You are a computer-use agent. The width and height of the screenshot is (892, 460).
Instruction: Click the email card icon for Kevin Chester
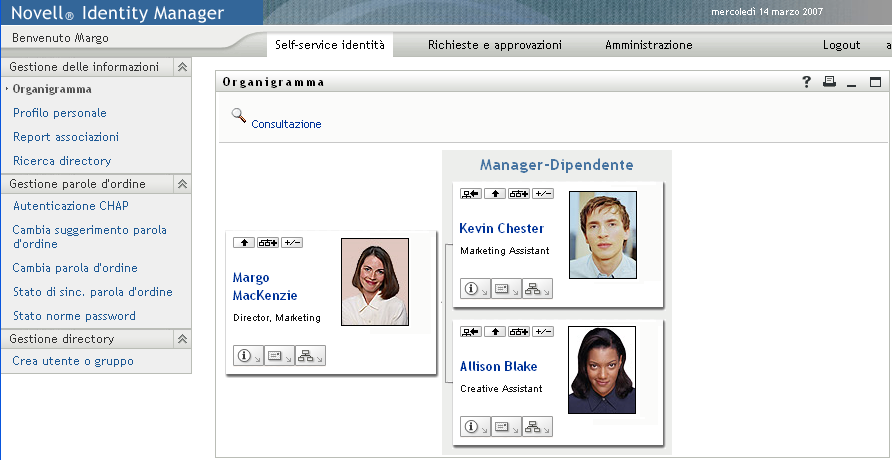click(x=506, y=288)
